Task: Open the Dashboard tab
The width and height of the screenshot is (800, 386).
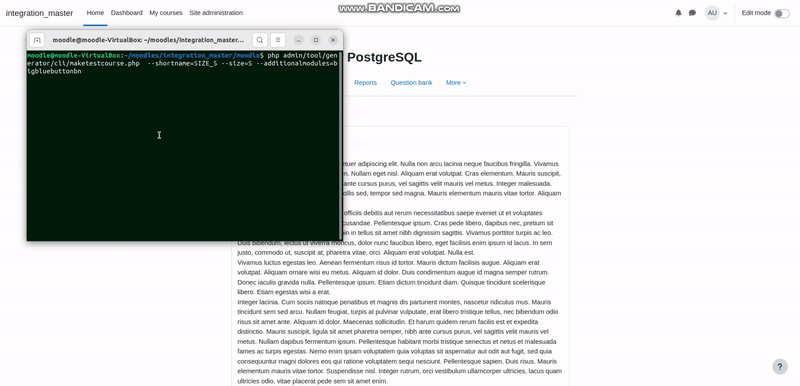Action: point(127,13)
